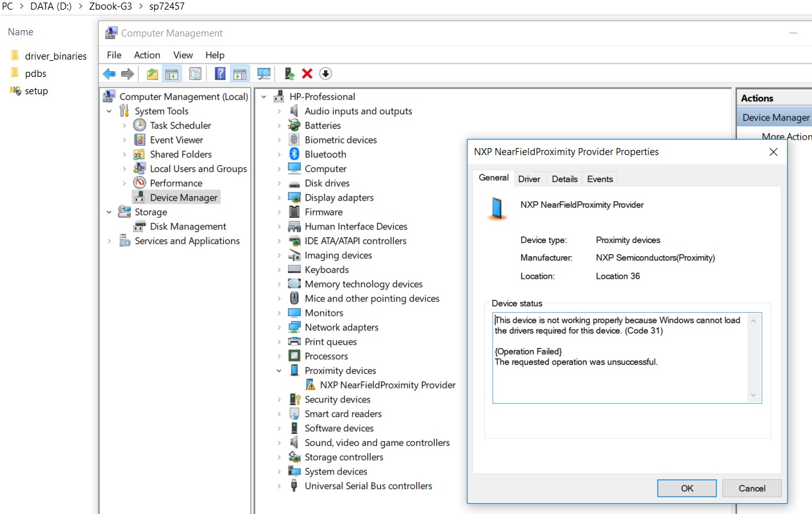Click the Up one level folder icon
The width and height of the screenshot is (812, 514).
152,74
